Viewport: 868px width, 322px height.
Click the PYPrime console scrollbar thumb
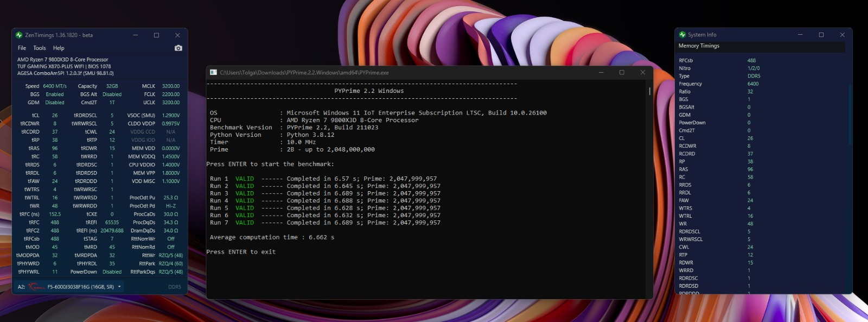[x=649, y=91]
